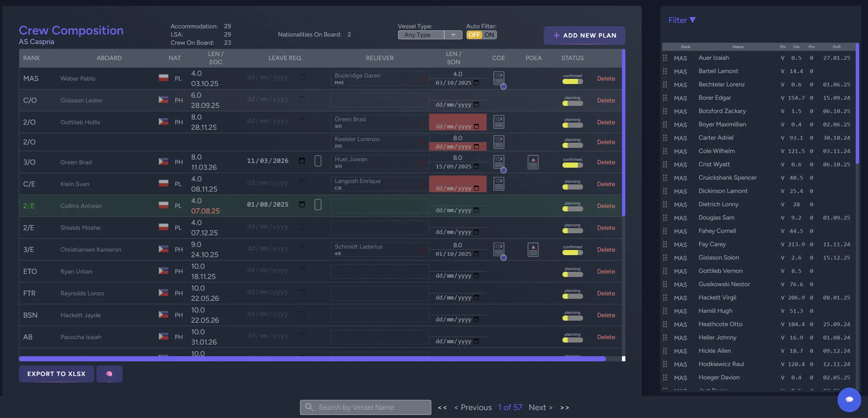Go to Next page

(x=540, y=407)
